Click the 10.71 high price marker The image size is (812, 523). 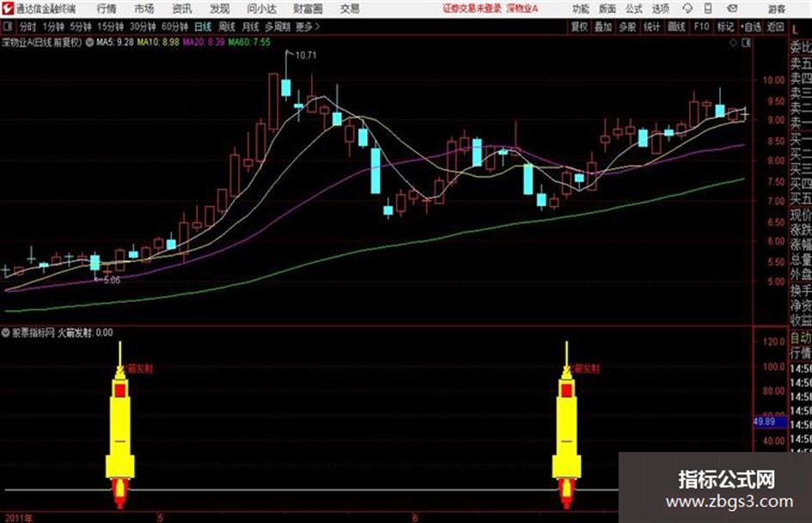(306, 55)
